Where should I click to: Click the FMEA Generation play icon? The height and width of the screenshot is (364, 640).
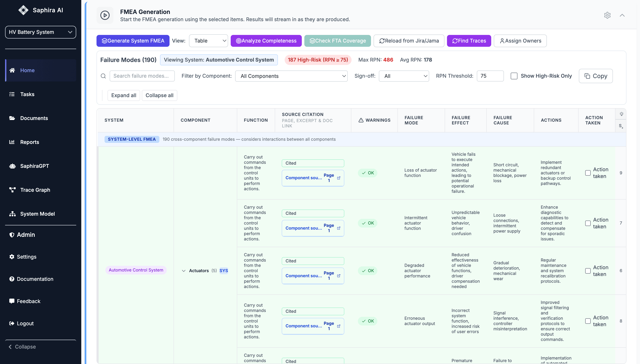[105, 15]
